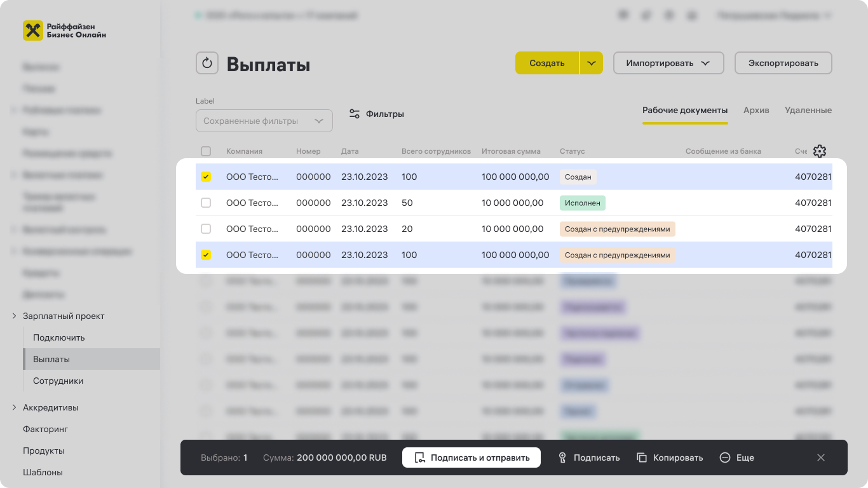Toggle the select-all checkbox in table header

pos(206,151)
